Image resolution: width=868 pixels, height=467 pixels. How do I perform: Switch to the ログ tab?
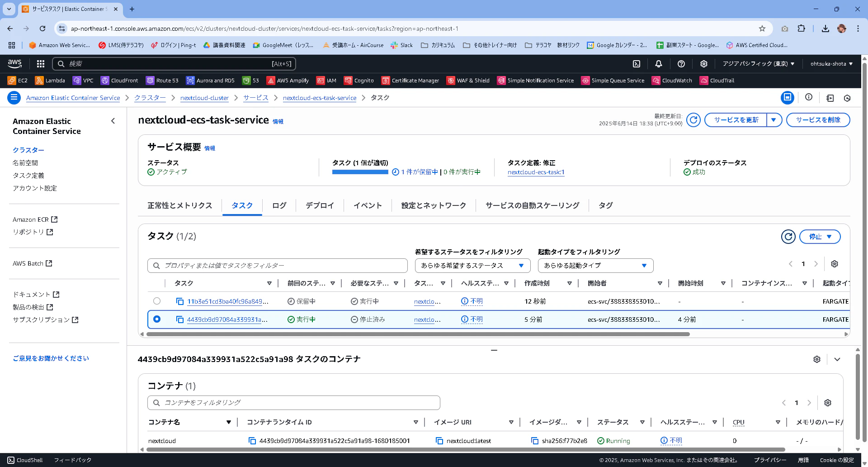pyautogui.click(x=279, y=205)
